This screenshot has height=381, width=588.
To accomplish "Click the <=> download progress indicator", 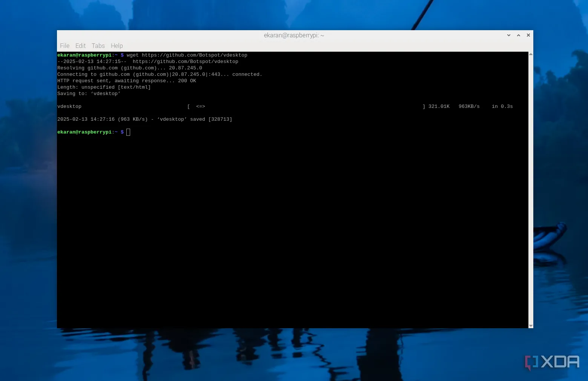I will coord(200,106).
